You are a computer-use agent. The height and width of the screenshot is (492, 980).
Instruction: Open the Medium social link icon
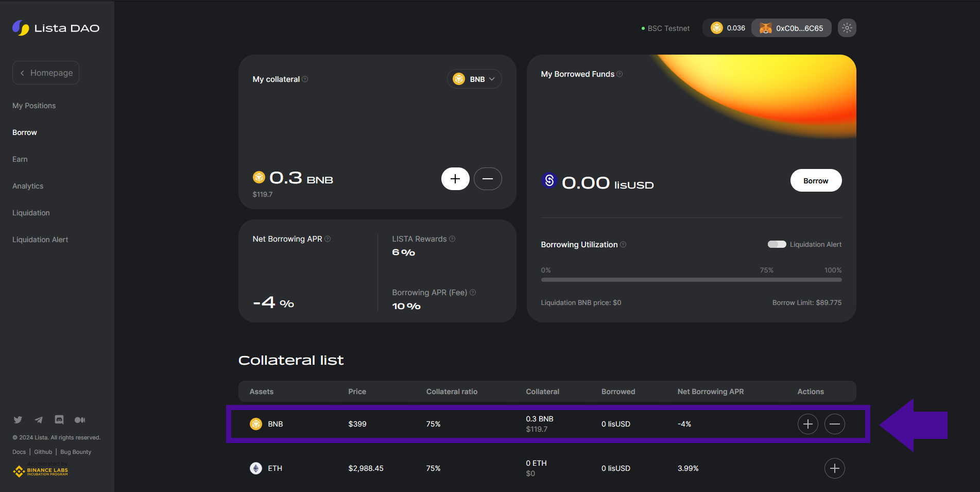80,420
